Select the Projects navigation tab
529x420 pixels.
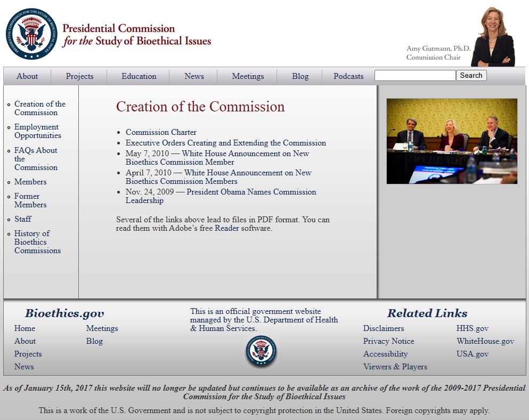tap(79, 76)
